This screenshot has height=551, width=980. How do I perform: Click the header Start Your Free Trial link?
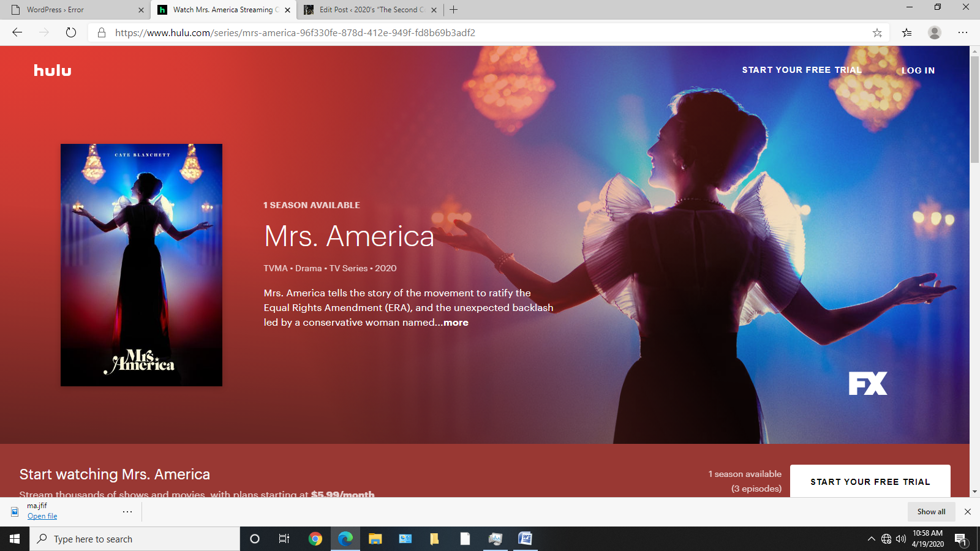click(x=802, y=70)
